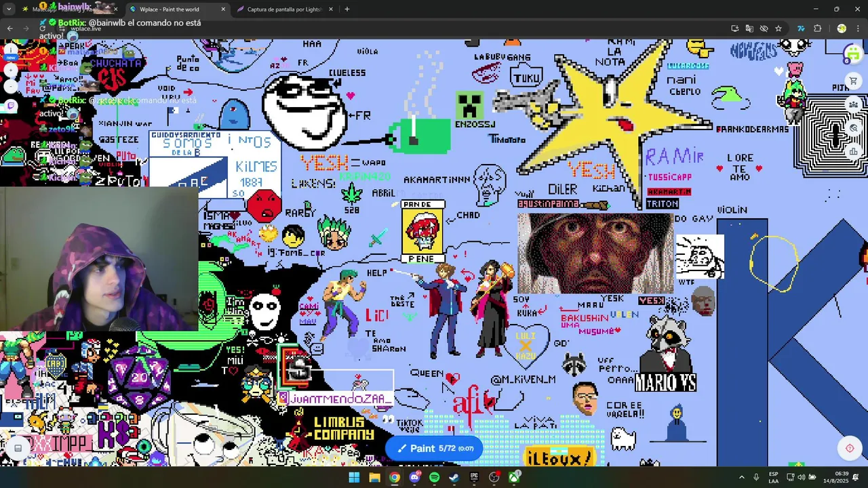Screen dimensions: 868x488
Task: Open Chrome three-dot menu
Action: click(x=856, y=28)
